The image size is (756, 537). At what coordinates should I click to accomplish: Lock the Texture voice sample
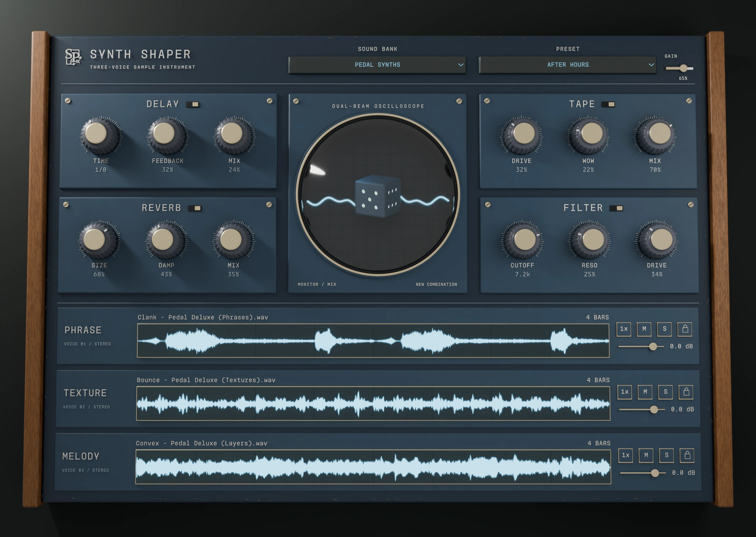(686, 392)
